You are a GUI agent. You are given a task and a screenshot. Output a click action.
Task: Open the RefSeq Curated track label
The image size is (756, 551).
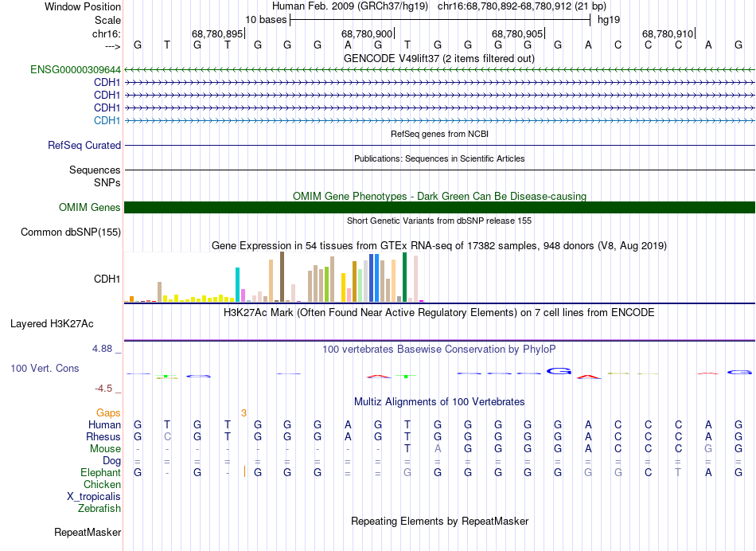tap(84, 146)
